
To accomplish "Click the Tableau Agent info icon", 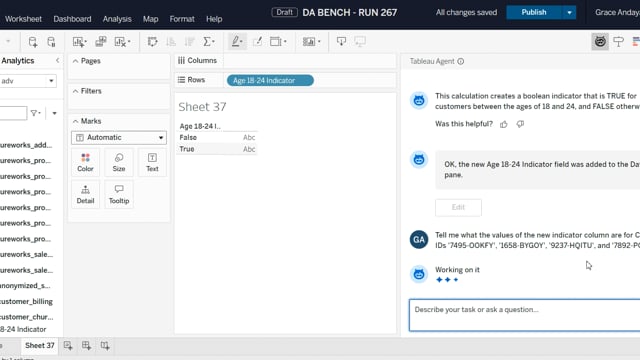I will pyautogui.click(x=461, y=61).
